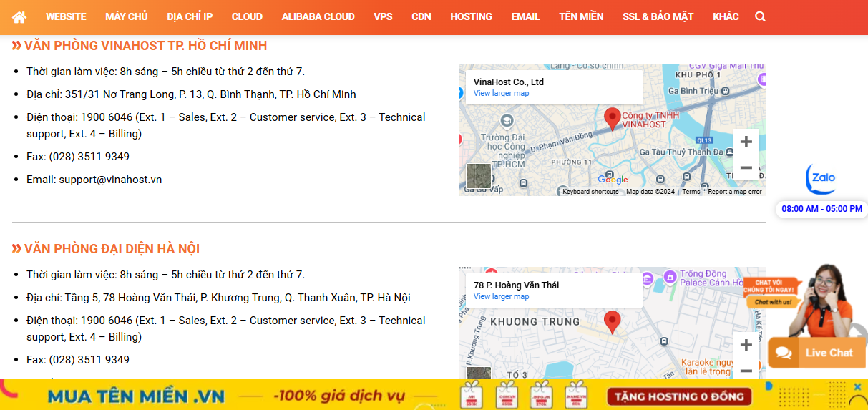Viewport: 868px width, 410px height.
Task: Zoom out on the 78 P. Hoàng Văn Thái map
Action: click(x=746, y=370)
